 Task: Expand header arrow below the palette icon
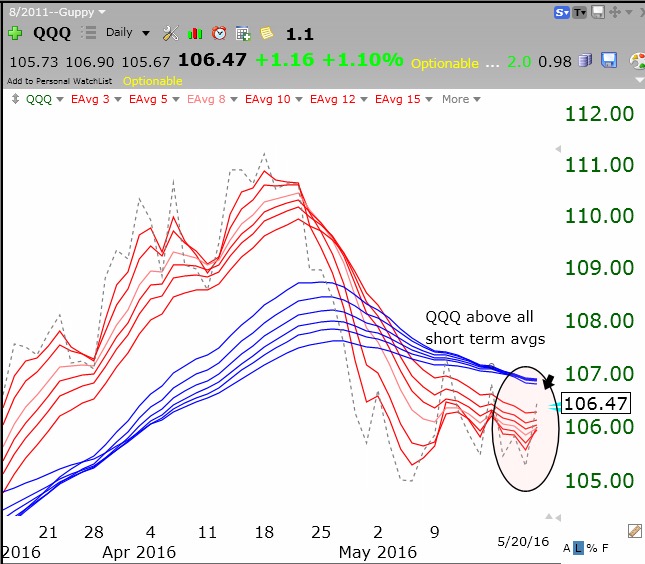(640, 80)
